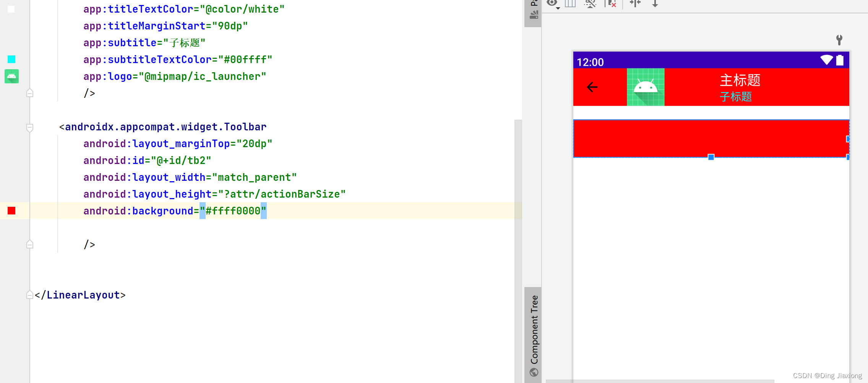868x383 pixels.
Task: Click the back arrow in preview toolbar
Action: pos(592,87)
